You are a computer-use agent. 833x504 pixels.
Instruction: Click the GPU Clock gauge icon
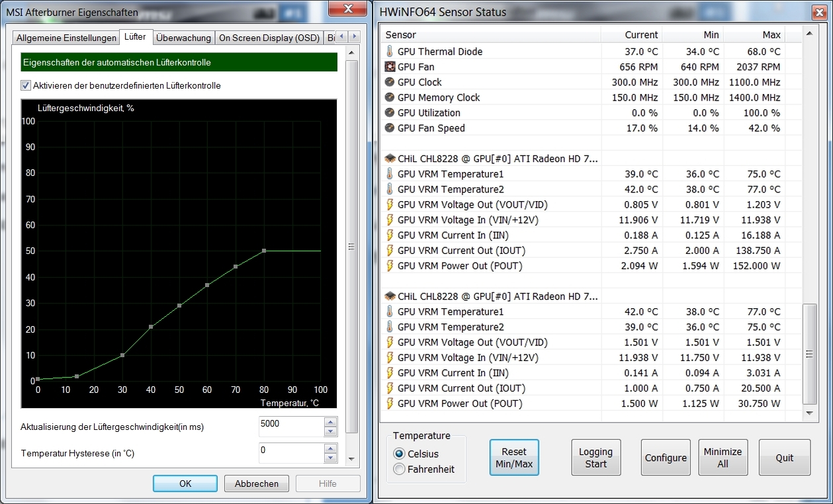point(390,82)
